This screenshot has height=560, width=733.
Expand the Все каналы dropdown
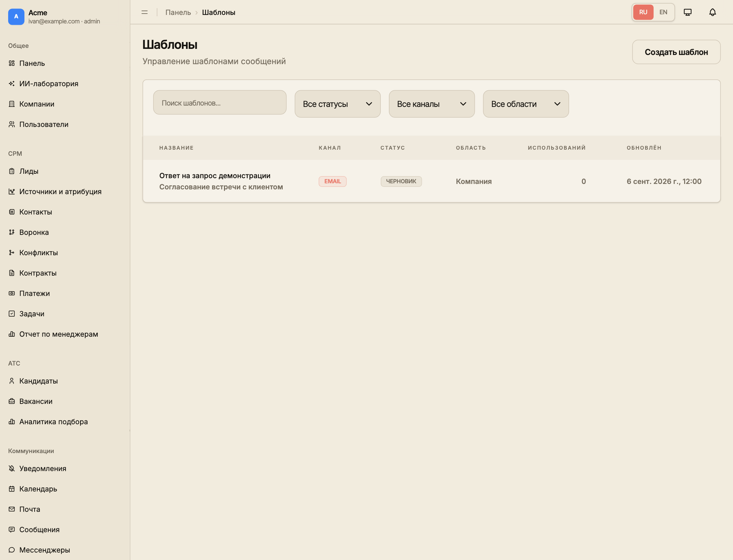pyautogui.click(x=432, y=104)
